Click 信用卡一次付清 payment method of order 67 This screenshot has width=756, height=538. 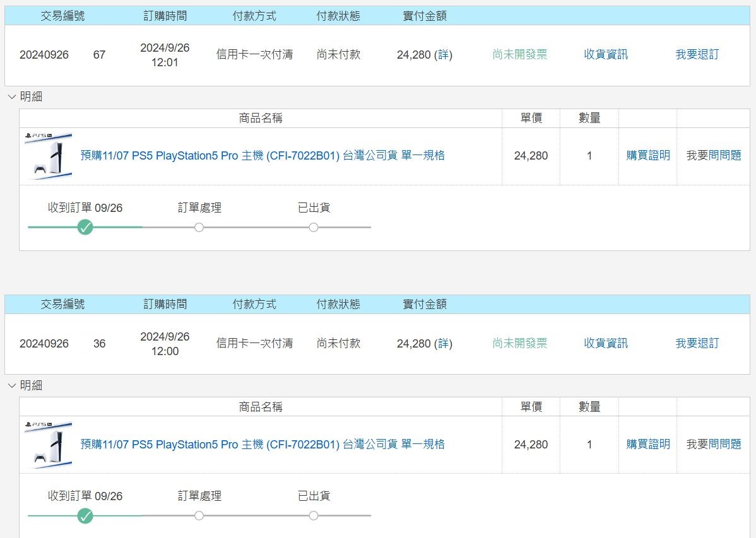point(254,54)
